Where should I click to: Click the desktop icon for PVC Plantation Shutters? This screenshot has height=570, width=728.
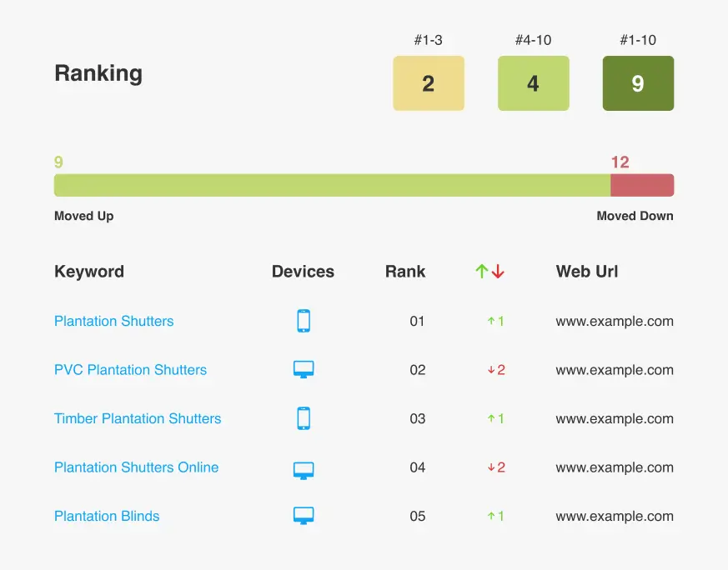[x=304, y=370]
